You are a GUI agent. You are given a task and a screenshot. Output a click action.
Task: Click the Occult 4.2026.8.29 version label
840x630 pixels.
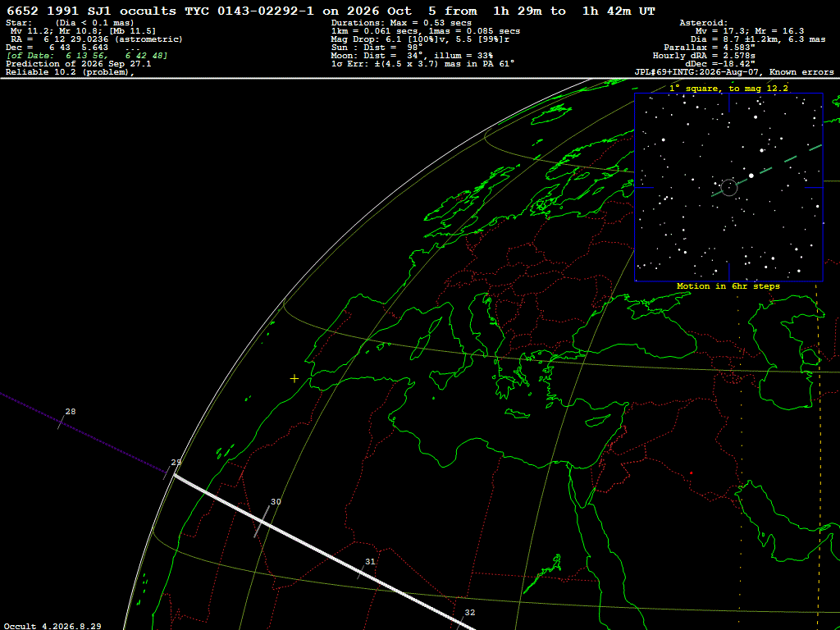[x=52, y=626]
